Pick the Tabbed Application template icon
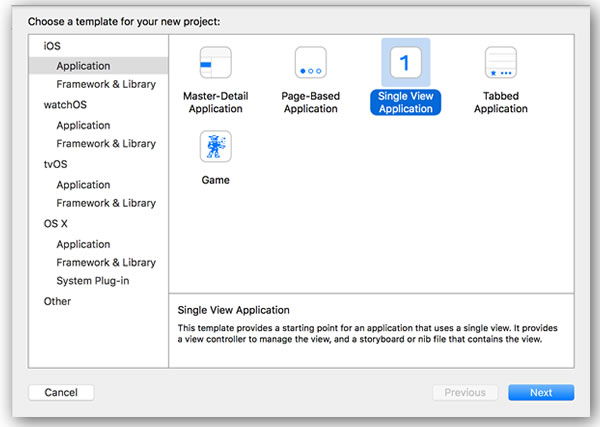600x427 pixels. pos(501,62)
